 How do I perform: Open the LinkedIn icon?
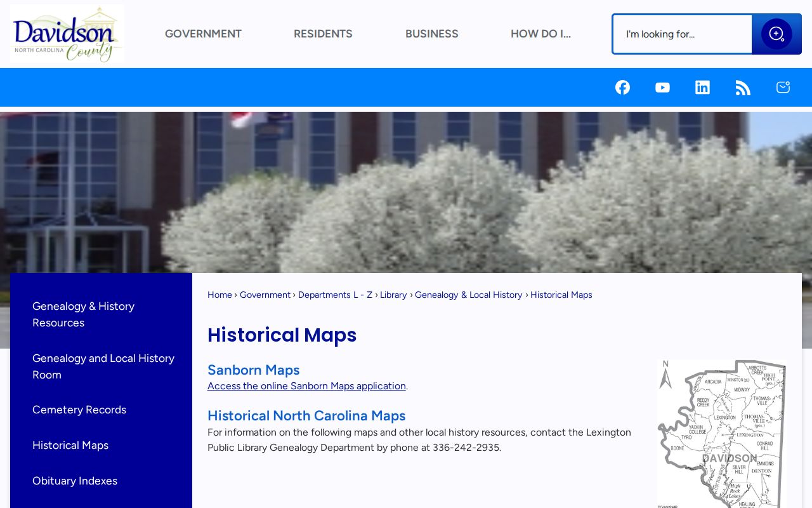702,87
